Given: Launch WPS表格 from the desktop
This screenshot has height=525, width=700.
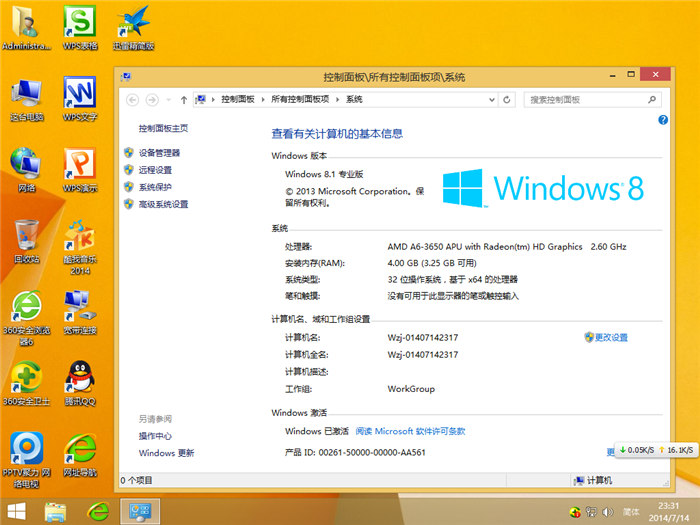Looking at the screenshot, I should pos(80,27).
